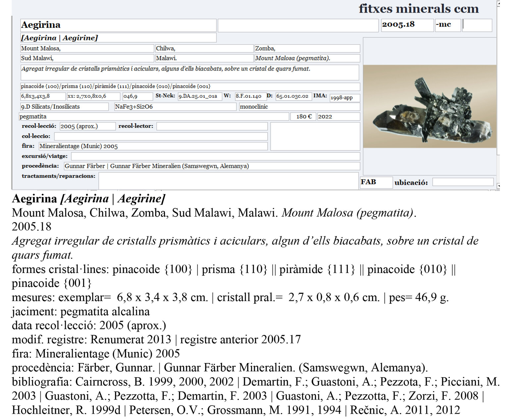Viewport: 530px width, 420px height.
Task: Click the crystal size field xx: 2,7x0,8x0,6
Action: pyautogui.click(x=93, y=96)
